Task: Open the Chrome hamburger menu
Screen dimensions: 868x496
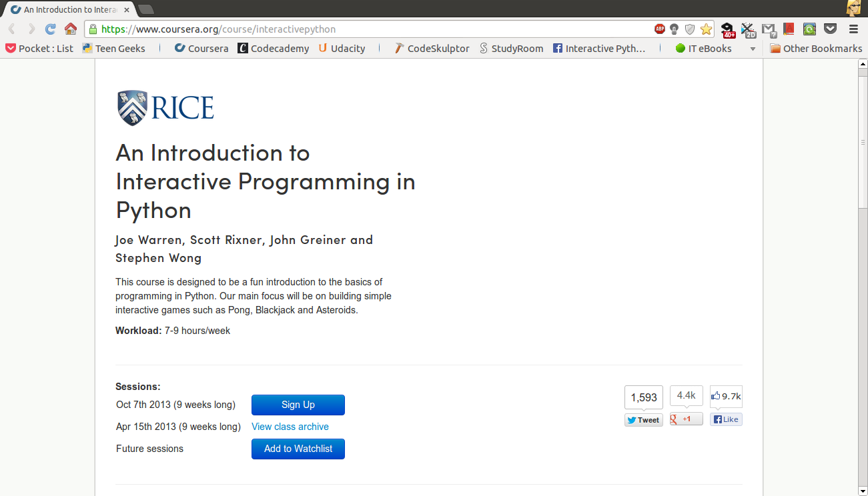Action: click(x=853, y=29)
